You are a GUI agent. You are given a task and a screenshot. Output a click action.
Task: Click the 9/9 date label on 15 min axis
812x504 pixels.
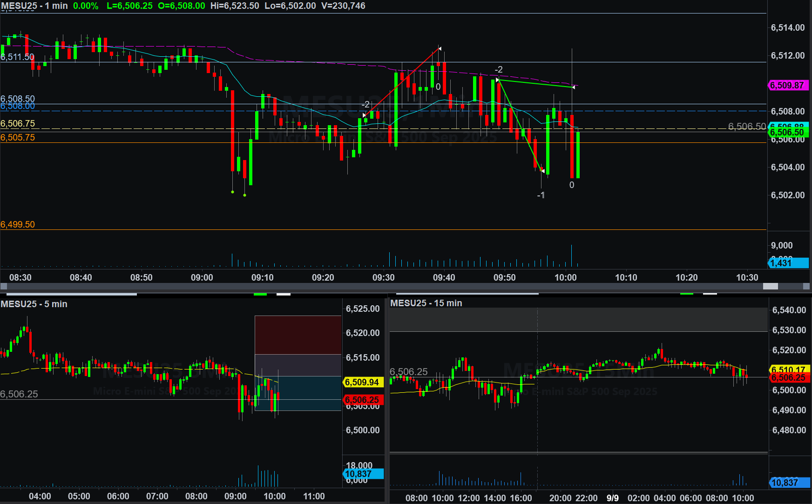(613, 498)
